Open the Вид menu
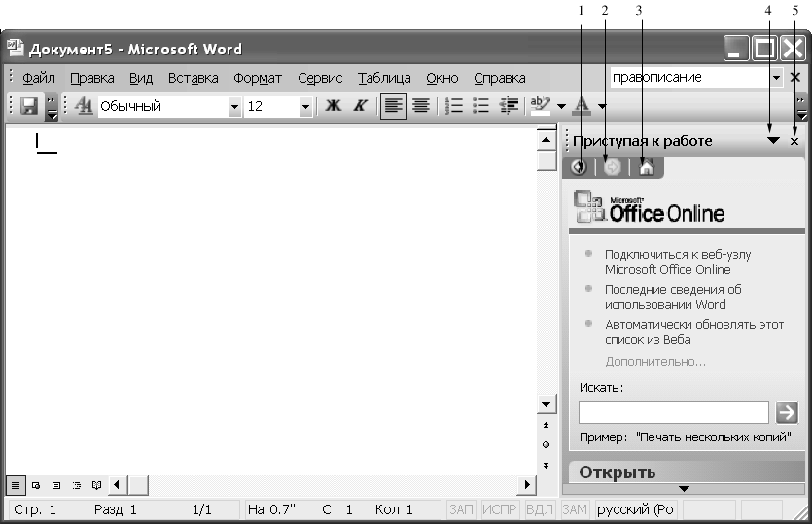Viewport: 812px width, 524px height. [141, 78]
